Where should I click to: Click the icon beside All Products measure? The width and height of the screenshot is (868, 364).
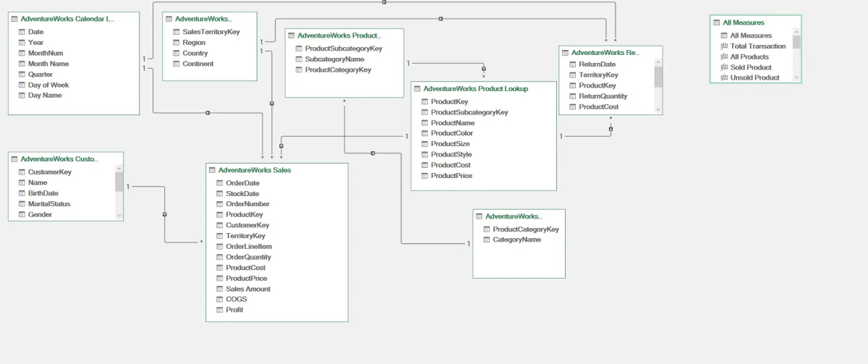coord(724,56)
